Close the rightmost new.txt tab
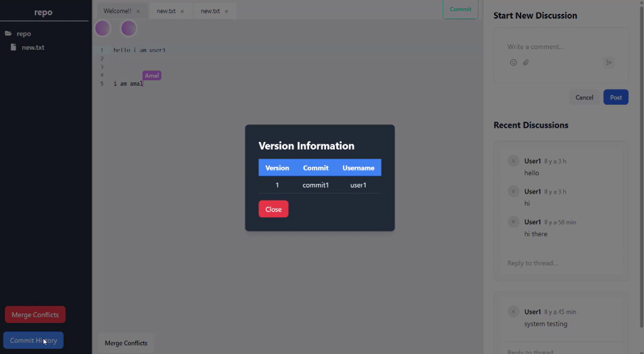Viewport: 644px width, 354px height. tap(226, 12)
